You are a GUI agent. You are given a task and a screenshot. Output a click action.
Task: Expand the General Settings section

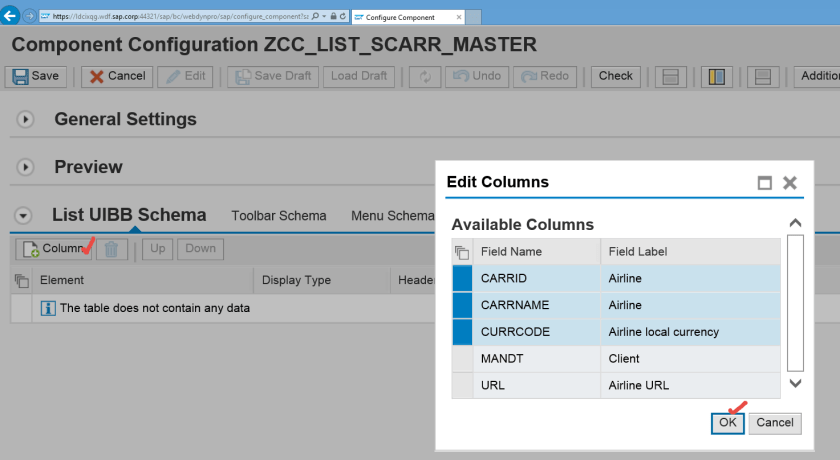point(25,119)
